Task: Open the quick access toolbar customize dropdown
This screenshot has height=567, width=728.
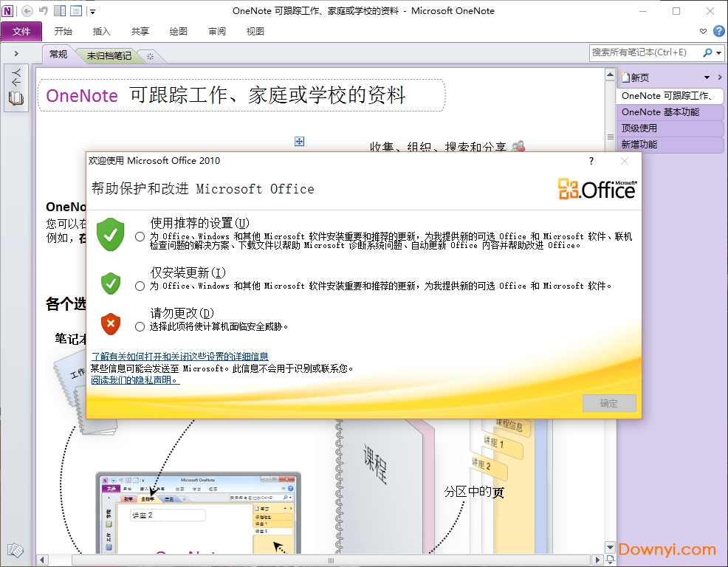Action: (92, 13)
